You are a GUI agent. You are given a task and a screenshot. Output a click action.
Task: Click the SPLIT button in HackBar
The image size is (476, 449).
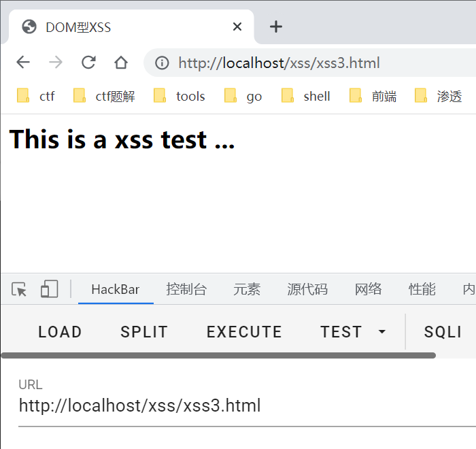[144, 331]
